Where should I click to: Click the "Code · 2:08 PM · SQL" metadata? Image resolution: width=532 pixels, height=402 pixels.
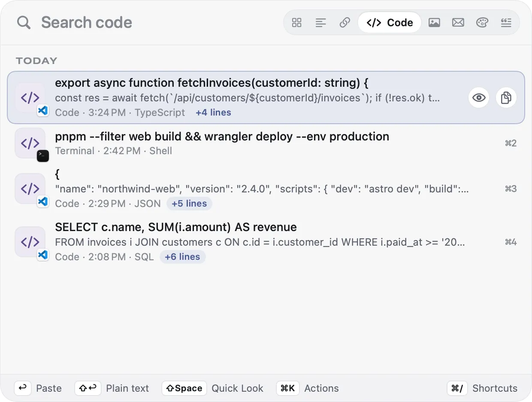click(104, 257)
